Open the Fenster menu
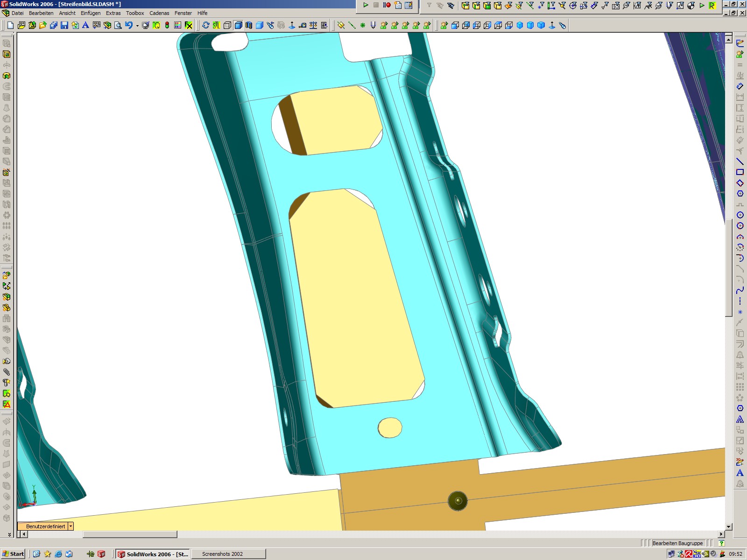Screen dimensions: 747x560 click(183, 13)
